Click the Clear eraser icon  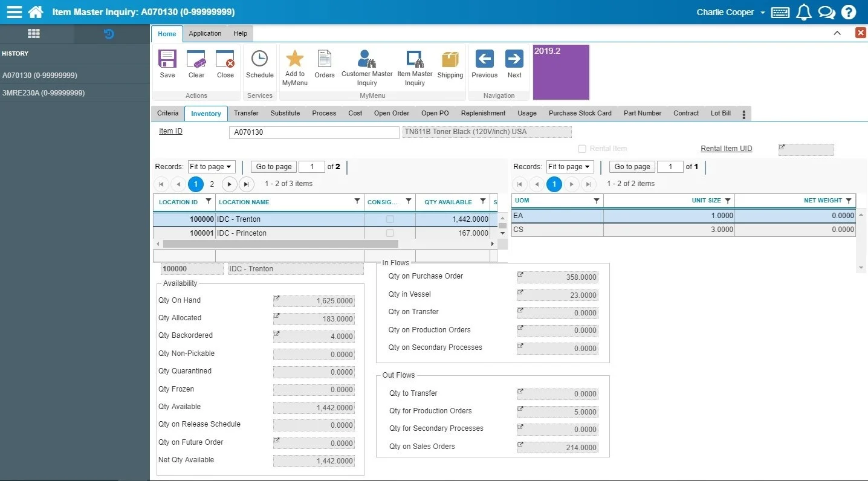(196, 59)
